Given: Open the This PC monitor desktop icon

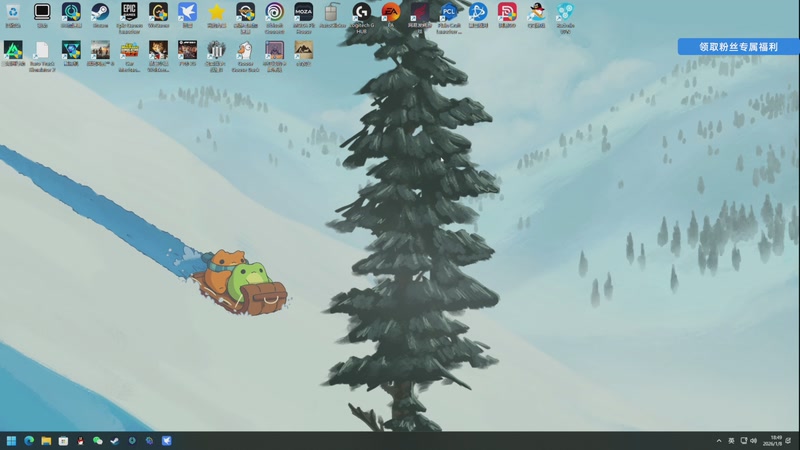Looking at the screenshot, I should click(x=42, y=15).
